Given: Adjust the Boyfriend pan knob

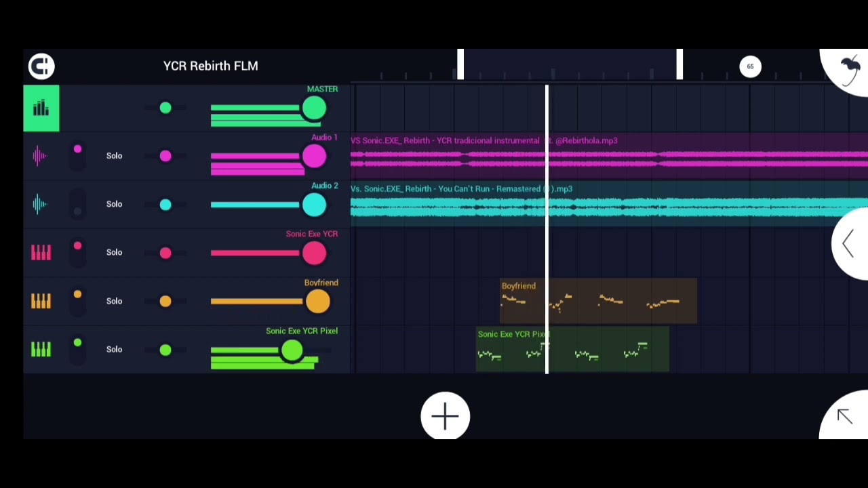Looking at the screenshot, I should click(165, 302).
